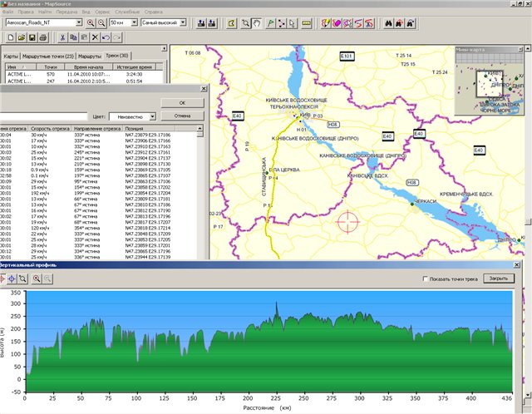
Task: Close the Мини-карта mini map panel
Action: point(520,50)
